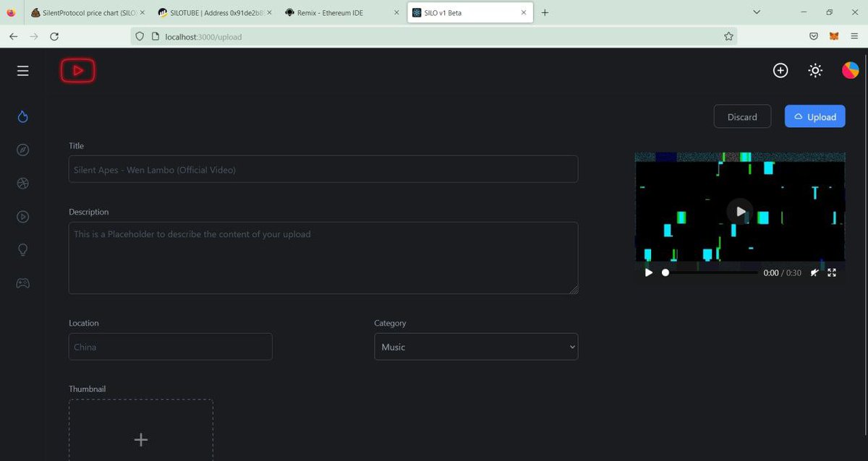Click the blue Upload button

click(814, 116)
